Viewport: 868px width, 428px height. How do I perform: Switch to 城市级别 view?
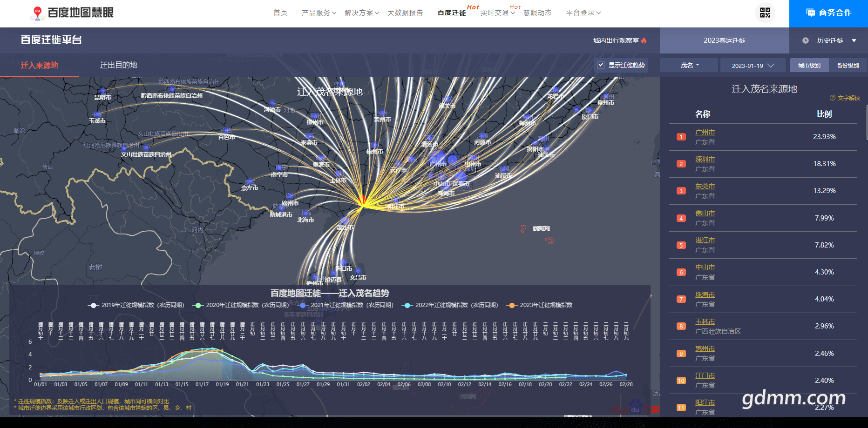[x=809, y=65]
